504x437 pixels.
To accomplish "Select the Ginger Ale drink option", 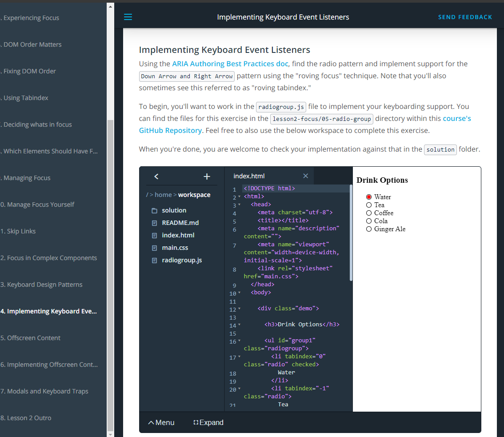I will [369, 229].
